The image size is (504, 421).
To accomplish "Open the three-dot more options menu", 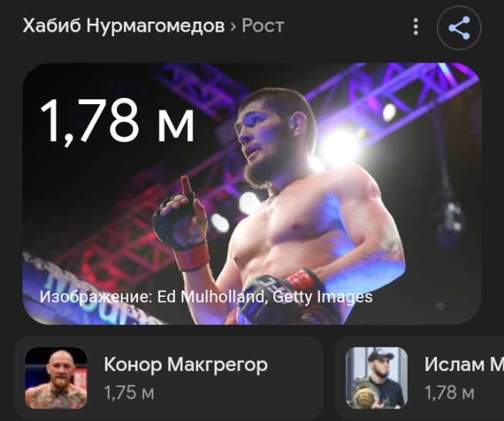I will 415,26.
